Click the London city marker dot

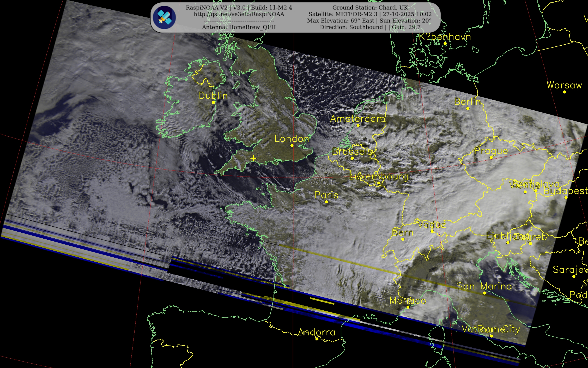(x=292, y=146)
